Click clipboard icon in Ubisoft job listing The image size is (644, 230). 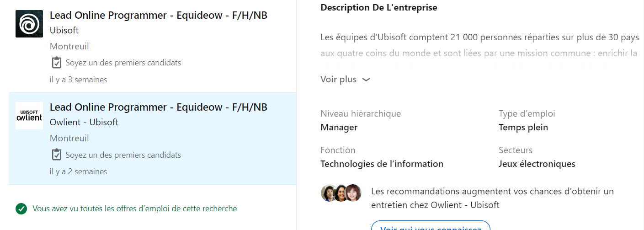pyautogui.click(x=56, y=63)
